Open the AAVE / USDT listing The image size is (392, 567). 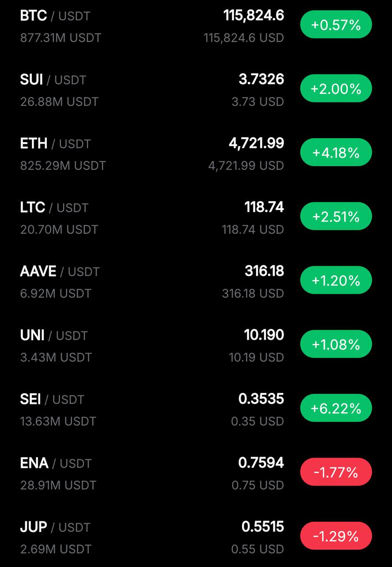[x=196, y=281]
